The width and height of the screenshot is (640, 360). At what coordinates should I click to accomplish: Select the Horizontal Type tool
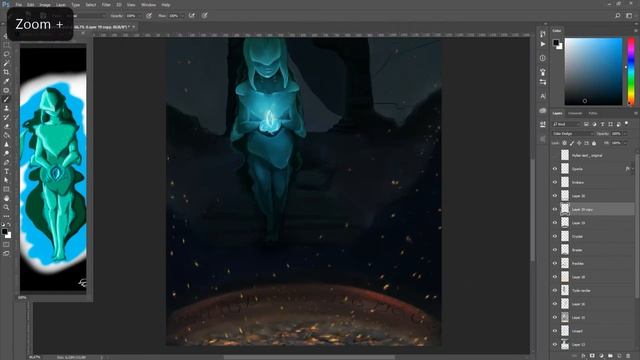coord(6,171)
